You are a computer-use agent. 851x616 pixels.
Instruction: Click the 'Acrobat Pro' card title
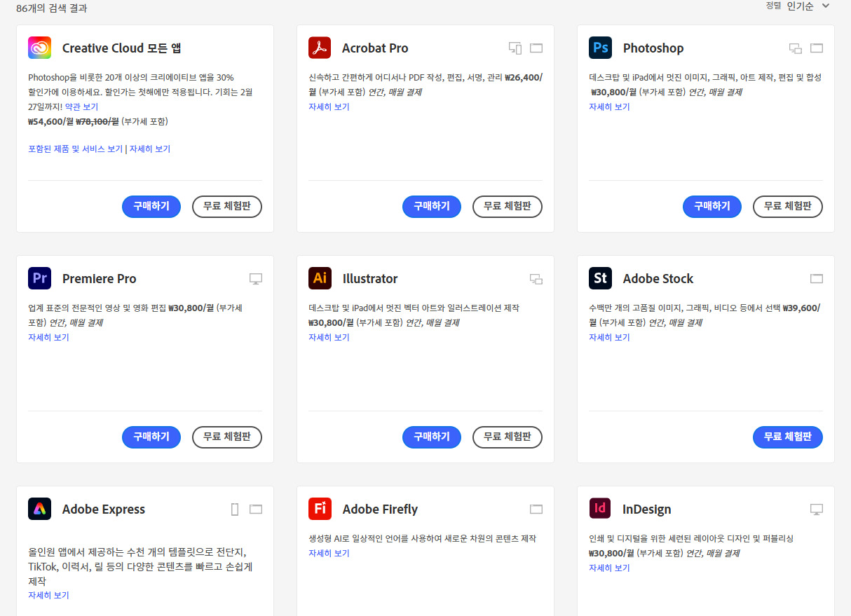pyautogui.click(x=375, y=48)
